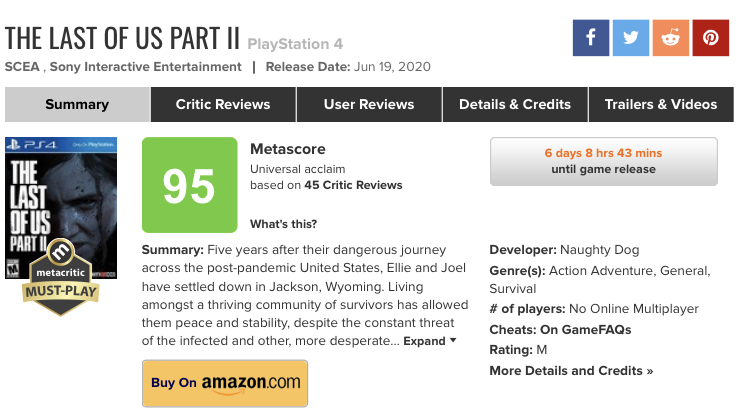Share to Reddit with the Reddit icon
750x412 pixels.
pos(671,38)
